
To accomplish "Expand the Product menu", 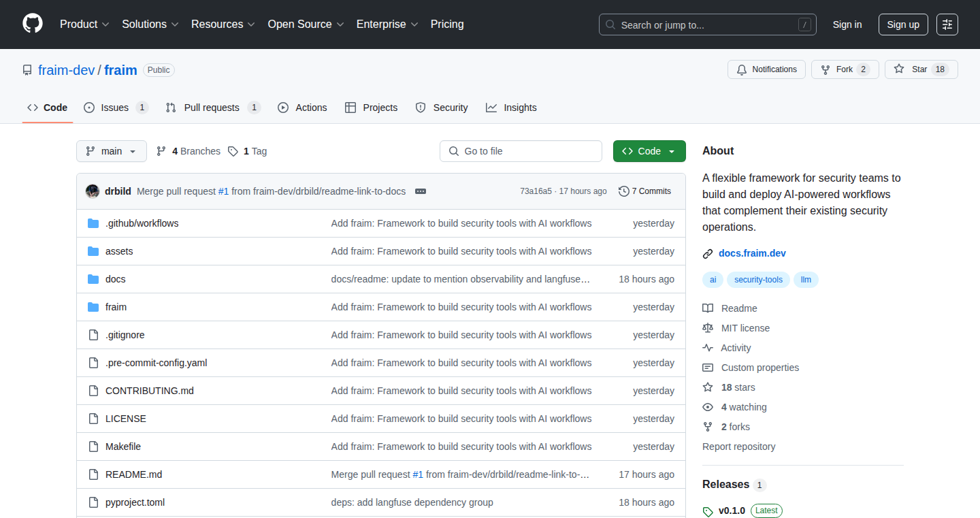I will [84, 24].
